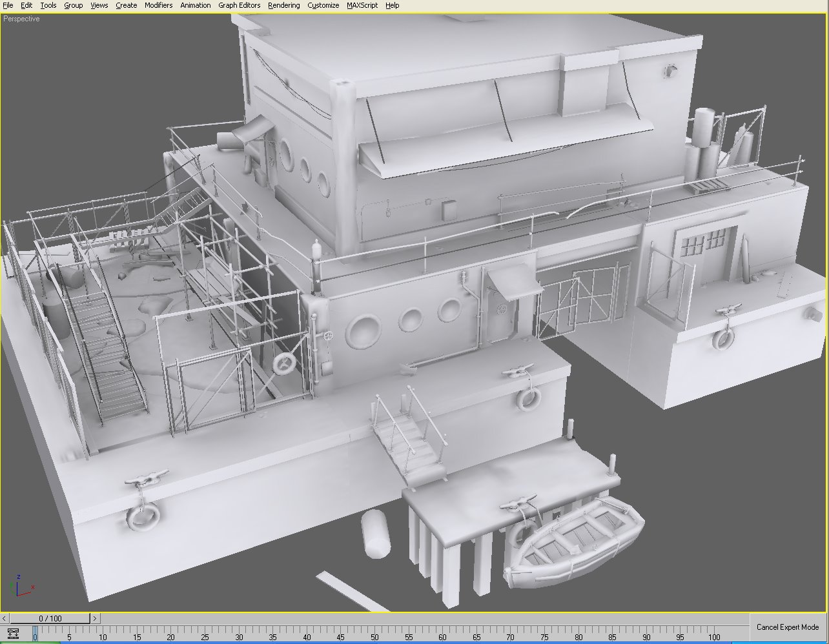This screenshot has height=644, width=829.
Task: Open the Help menu
Action: [x=391, y=5]
